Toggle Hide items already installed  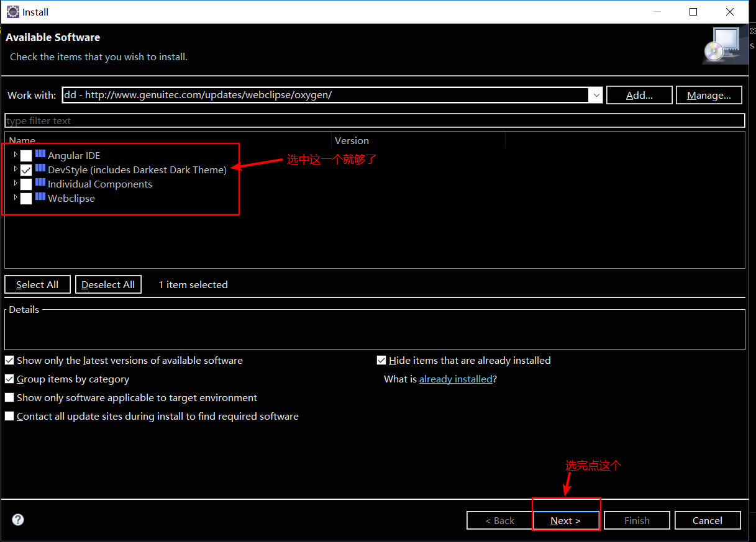pyautogui.click(x=381, y=361)
